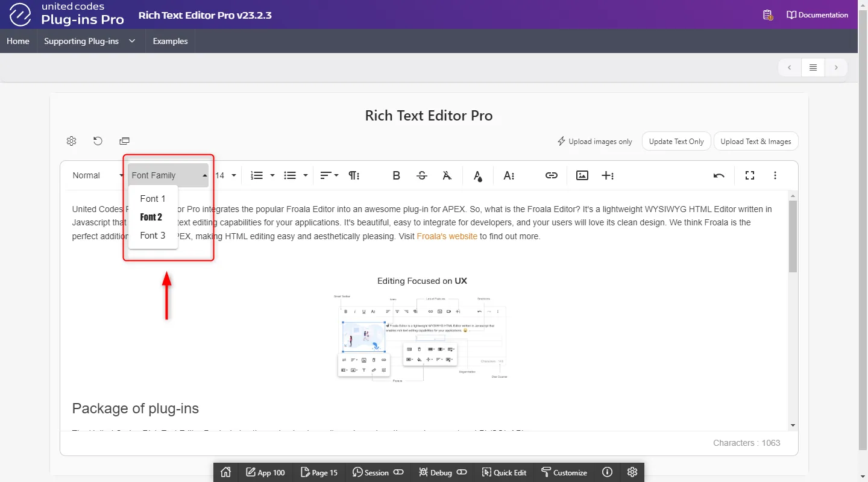This screenshot has height=482, width=868.
Task: Open the Froala's website link
Action: (x=447, y=236)
